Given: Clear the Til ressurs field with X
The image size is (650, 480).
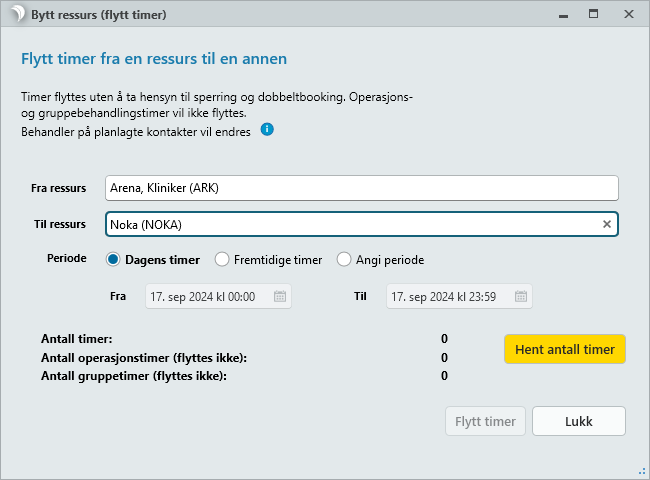Looking at the screenshot, I should click(x=606, y=225).
